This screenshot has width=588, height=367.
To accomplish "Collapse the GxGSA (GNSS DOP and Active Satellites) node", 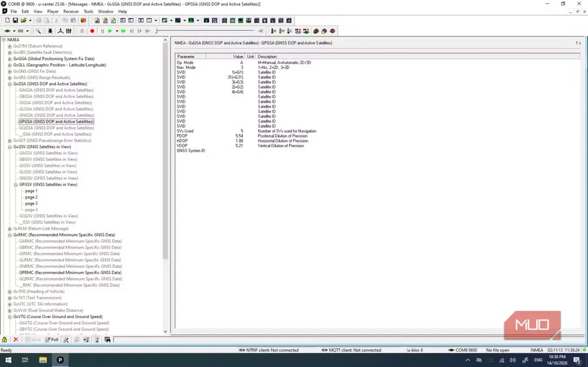I will 10,84.
